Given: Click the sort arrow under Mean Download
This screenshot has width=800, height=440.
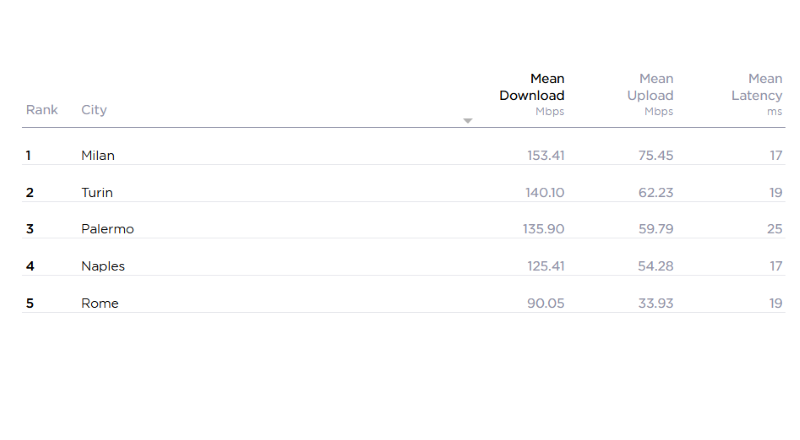Looking at the screenshot, I should coord(467,121).
